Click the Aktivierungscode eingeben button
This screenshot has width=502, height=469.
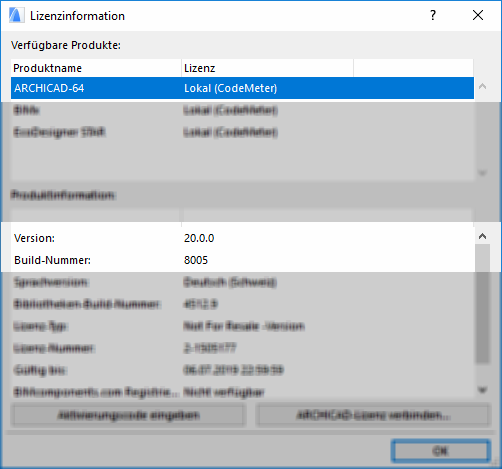[x=128, y=415]
